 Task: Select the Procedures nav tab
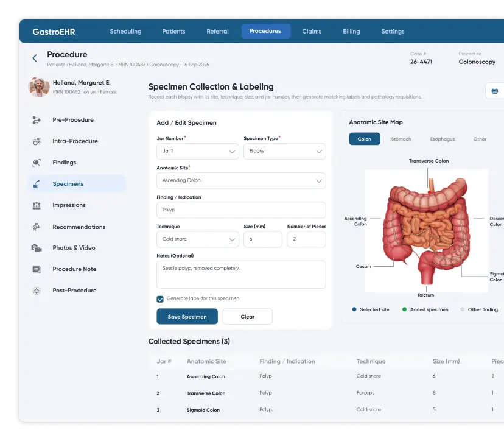pyautogui.click(x=266, y=31)
